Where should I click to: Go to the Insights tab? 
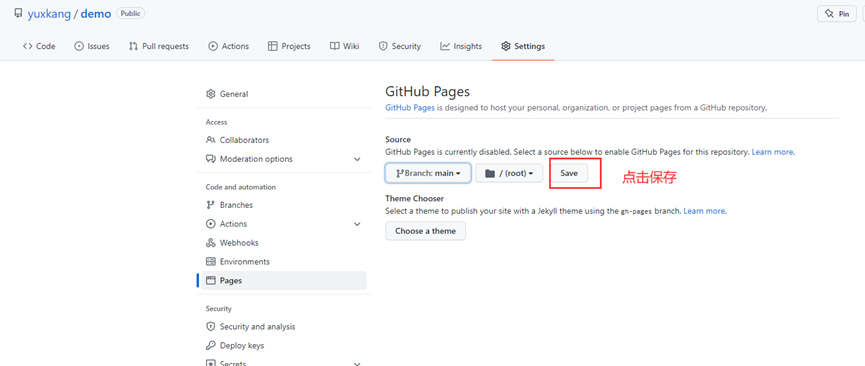tap(461, 46)
